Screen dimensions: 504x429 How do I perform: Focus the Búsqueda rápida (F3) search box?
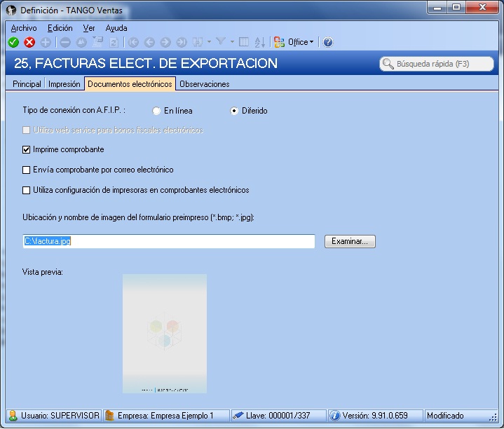tap(437, 64)
